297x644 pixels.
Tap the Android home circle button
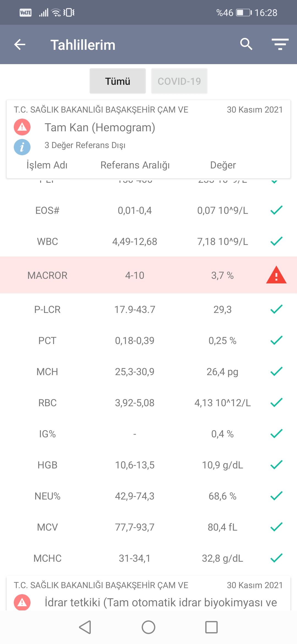coord(148,627)
